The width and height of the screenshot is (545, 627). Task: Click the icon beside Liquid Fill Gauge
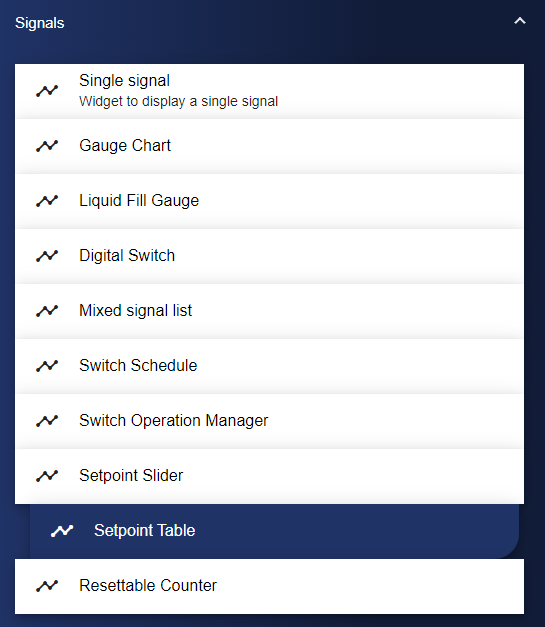[x=47, y=201]
